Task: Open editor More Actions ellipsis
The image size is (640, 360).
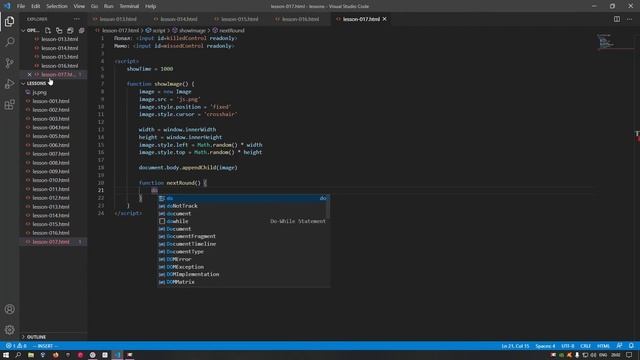Action: coord(629,19)
